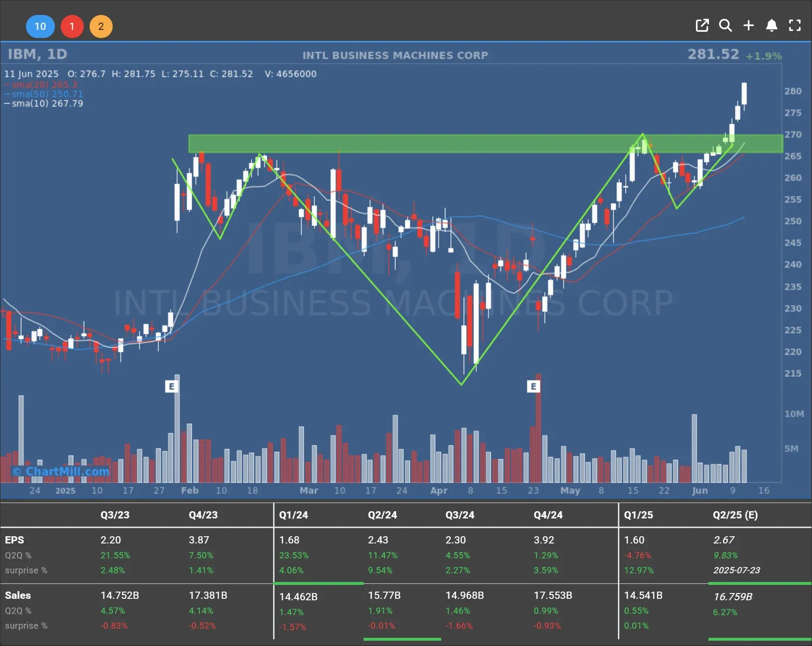Click the Sales row label
Screen dimensions: 812x646
pyautogui.click(x=18, y=595)
